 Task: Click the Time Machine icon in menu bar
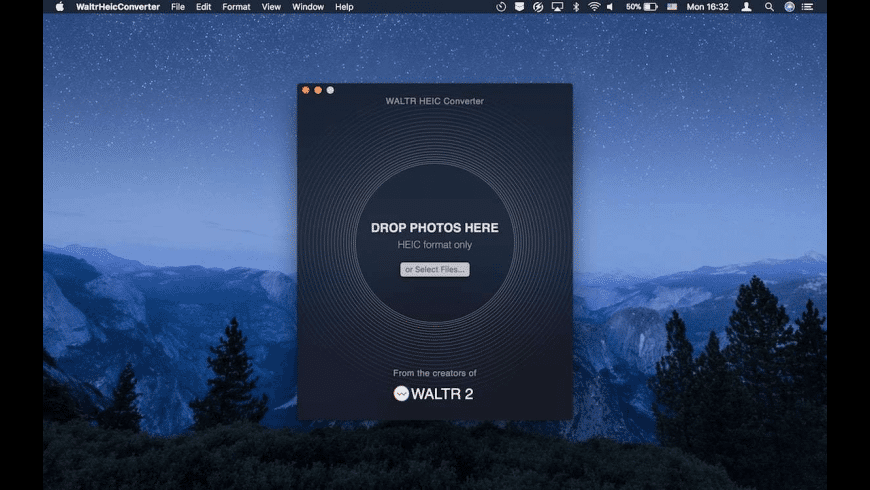501,7
